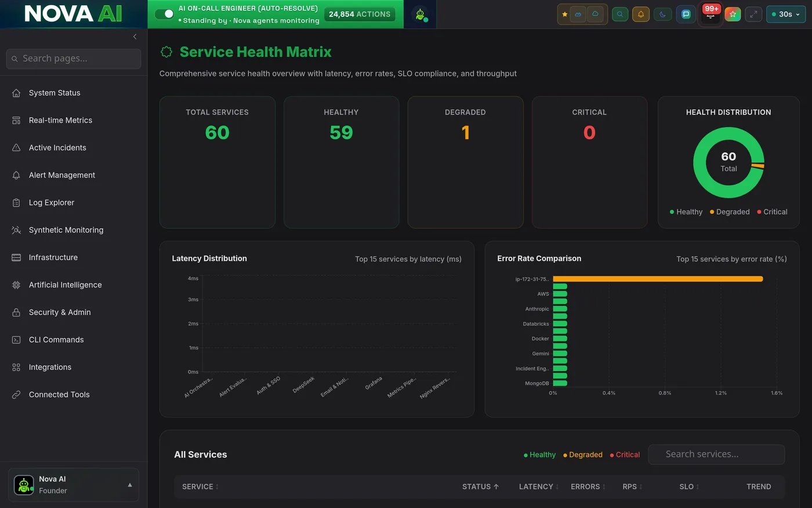
Task: Click the Search pages input field
Action: 74,59
